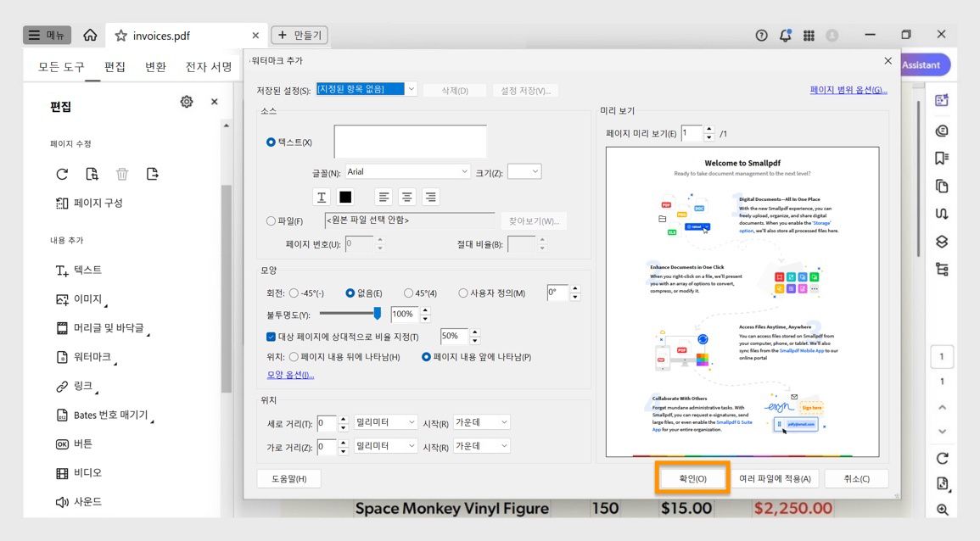
Task: Switch to the 변환 tab
Action: tap(154, 66)
